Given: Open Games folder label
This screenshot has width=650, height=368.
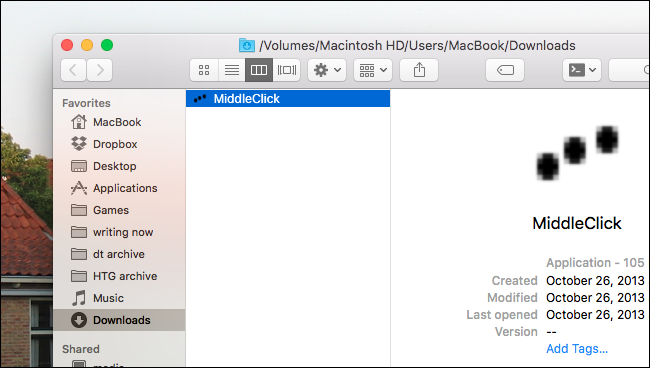Looking at the screenshot, I should (x=111, y=210).
